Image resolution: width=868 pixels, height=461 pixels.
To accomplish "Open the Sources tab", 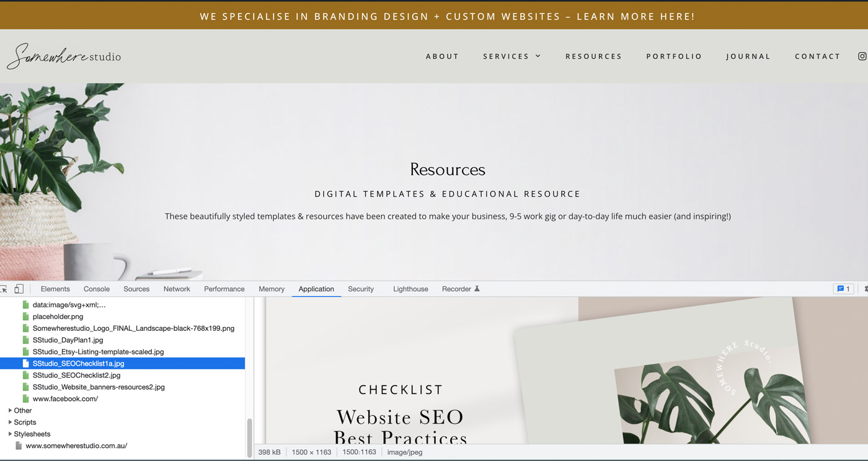I will 136,289.
